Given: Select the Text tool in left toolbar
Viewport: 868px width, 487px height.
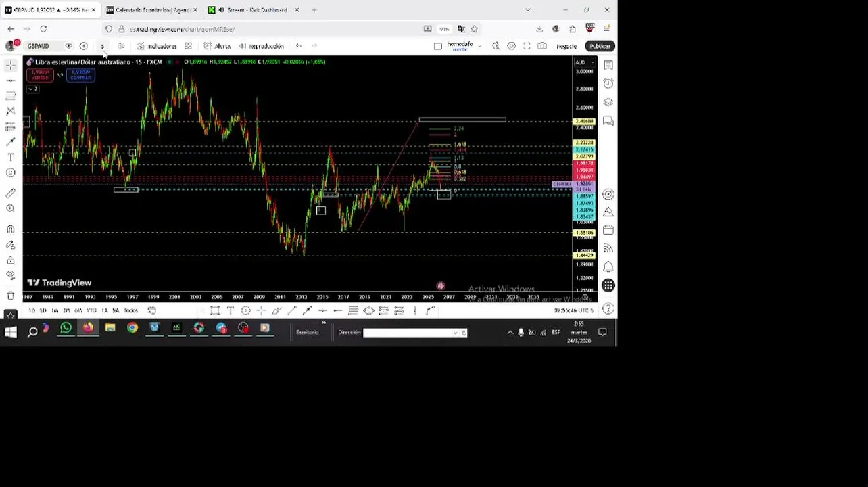Looking at the screenshot, I should (x=11, y=157).
